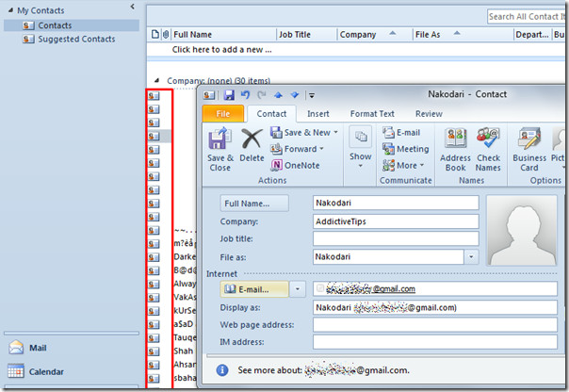Open the Save & New dropdown arrow

pos(335,133)
